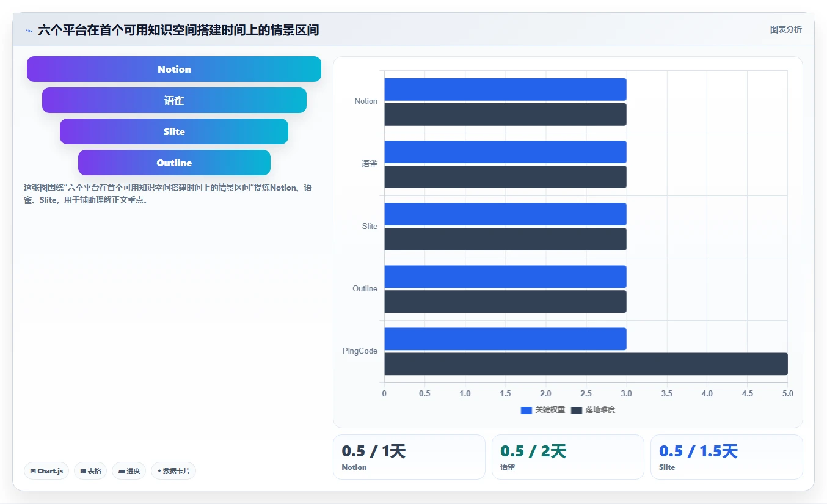This screenshot has height=504, width=827.
Task: Click the 5.0 x-axis tick value
Action: coord(787,393)
